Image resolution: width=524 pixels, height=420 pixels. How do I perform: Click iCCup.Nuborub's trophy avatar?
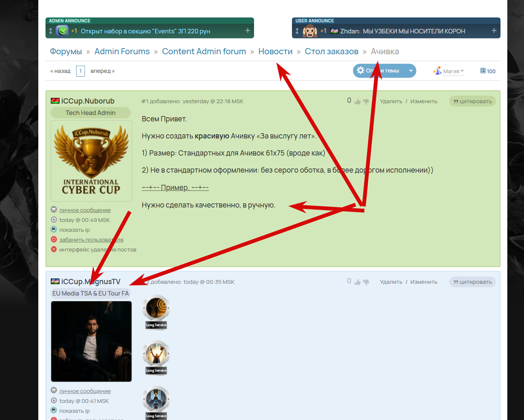91,161
